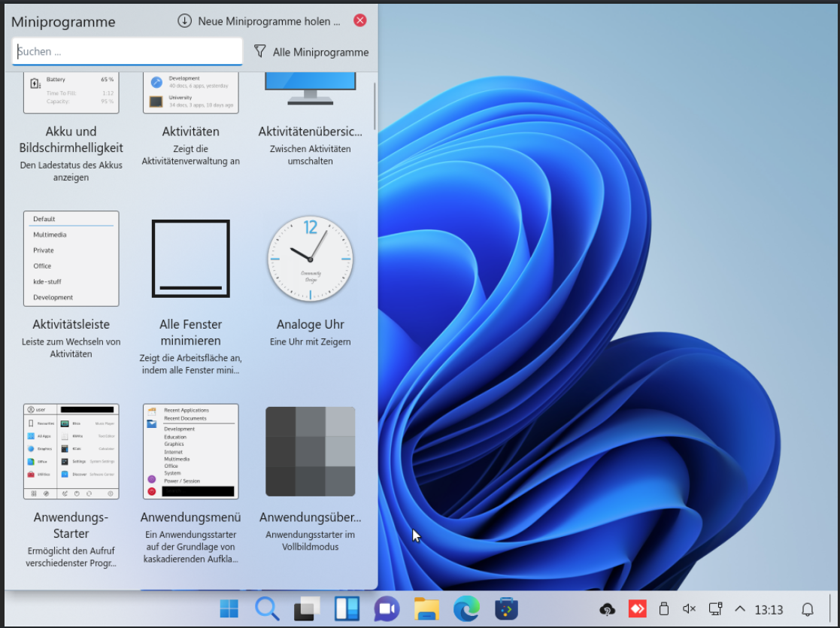This screenshot has width=840, height=628.
Task: Open the file manager folder icon
Action: [426, 608]
